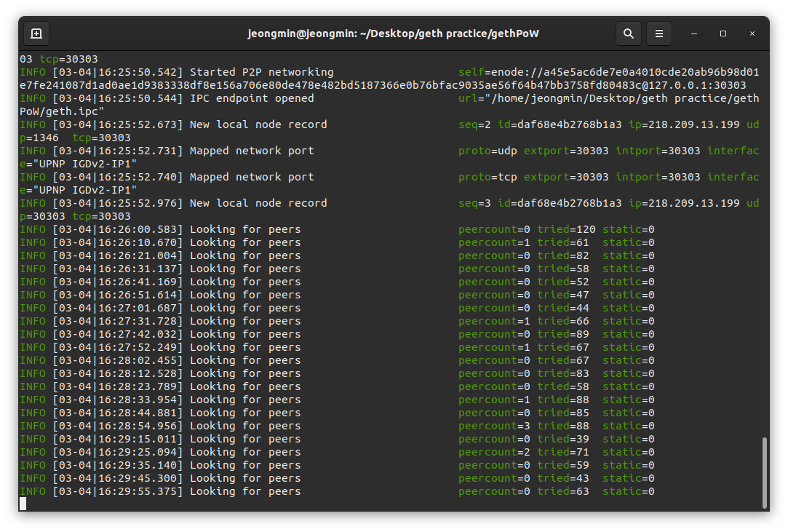Close the terminal window
The image size is (788, 532).
pyautogui.click(x=752, y=33)
